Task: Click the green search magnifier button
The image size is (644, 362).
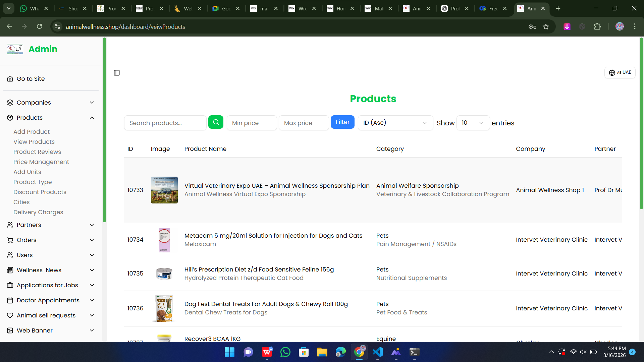Action: coord(216,122)
